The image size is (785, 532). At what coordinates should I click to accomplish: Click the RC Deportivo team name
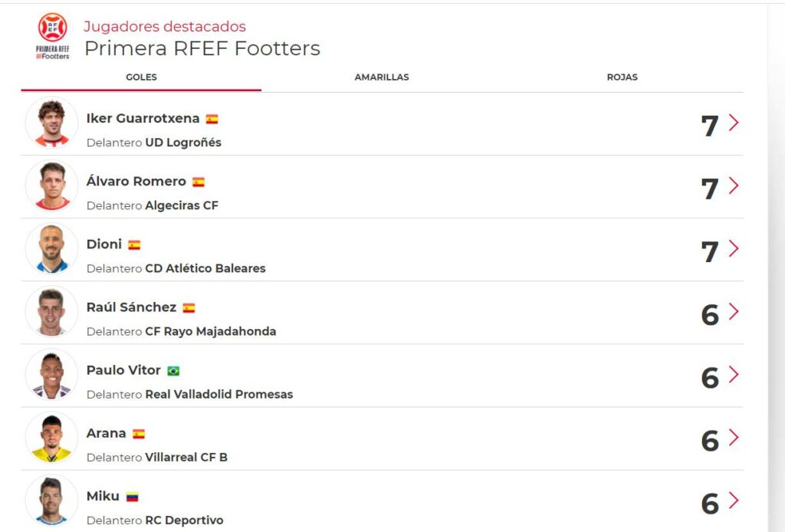pos(184,521)
